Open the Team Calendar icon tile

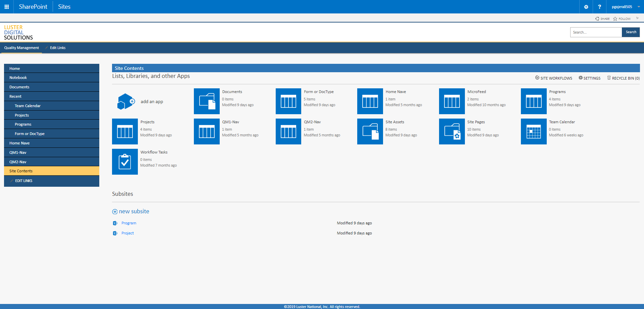(534, 132)
